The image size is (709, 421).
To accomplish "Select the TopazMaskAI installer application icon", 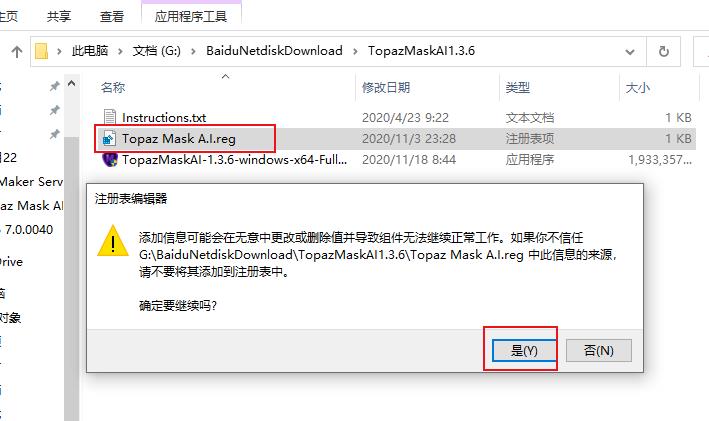I will pos(110,159).
